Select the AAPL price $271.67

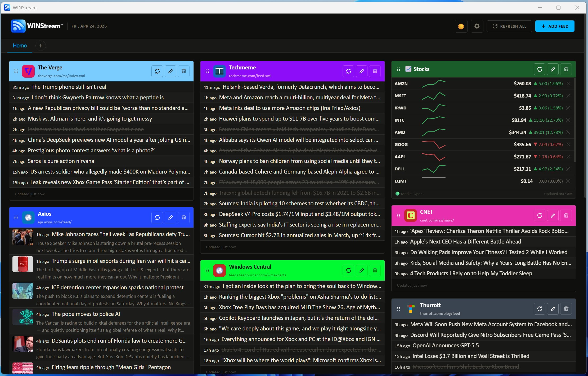pos(522,157)
